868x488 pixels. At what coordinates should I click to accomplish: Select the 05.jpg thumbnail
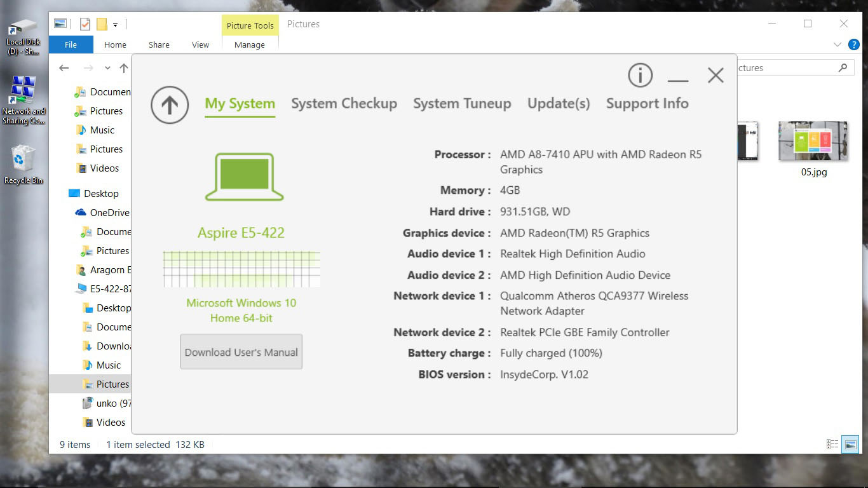(x=813, y=142)
